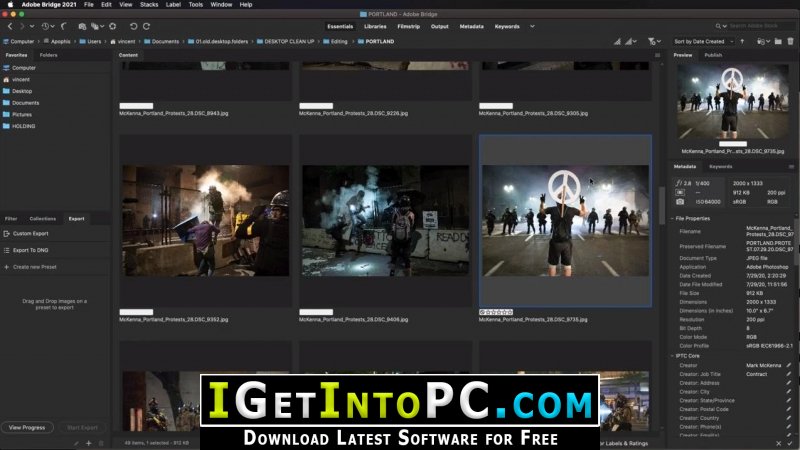Open the Filmstrip workspace
Viewport: 800px width, 450px height.
coord(409,27)
